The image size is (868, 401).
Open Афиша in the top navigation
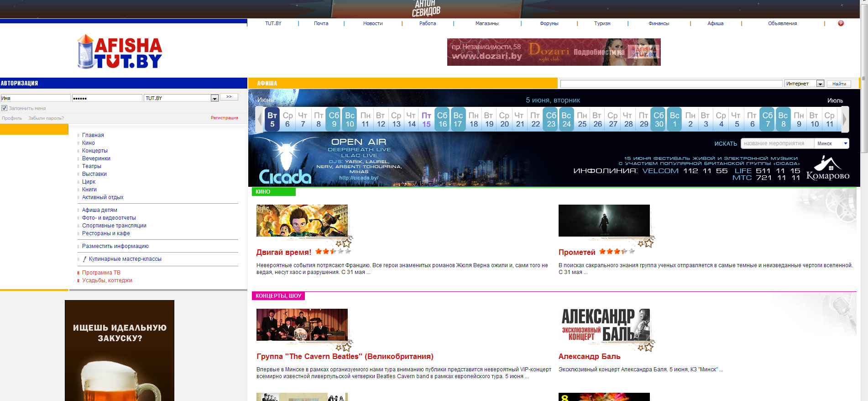(716, 23)
